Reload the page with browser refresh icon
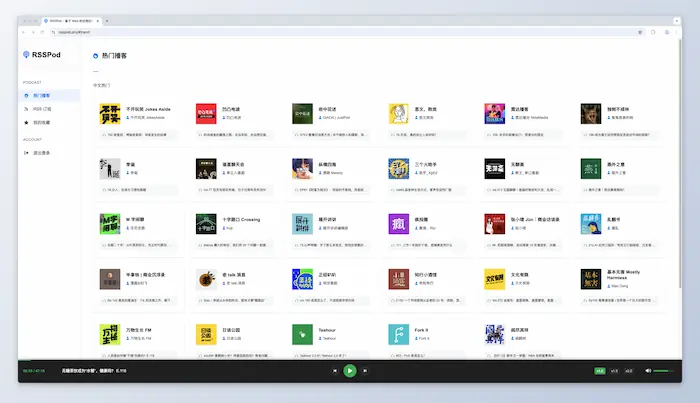700x403 pixels. (x=42, y=32)
